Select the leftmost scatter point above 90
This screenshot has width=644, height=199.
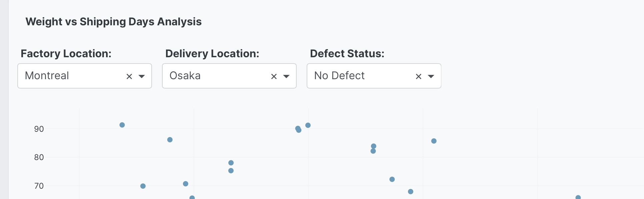click(x=122, y=125)
